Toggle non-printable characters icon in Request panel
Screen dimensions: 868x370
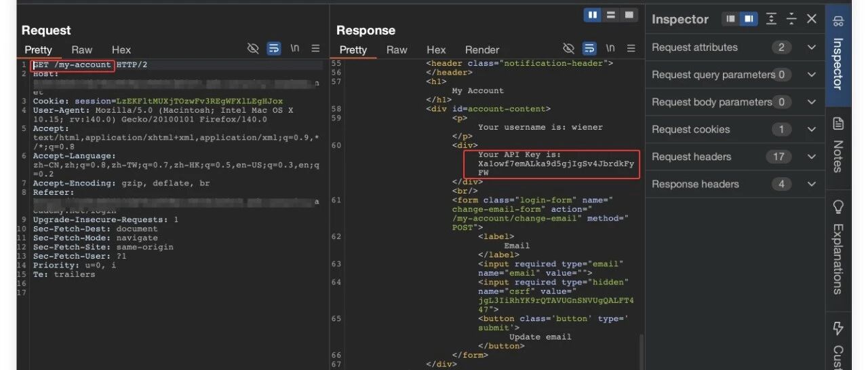[253, 49]
